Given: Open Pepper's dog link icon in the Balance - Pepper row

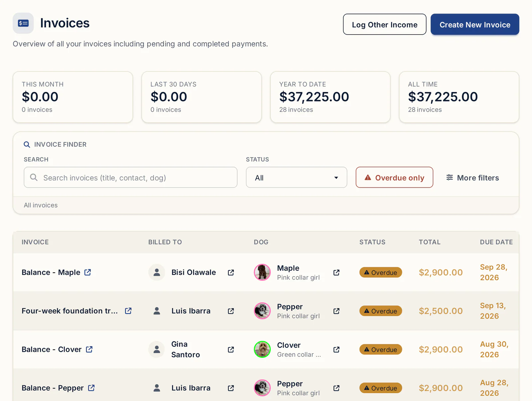Looking at the screenshot, I should [336, 388].
